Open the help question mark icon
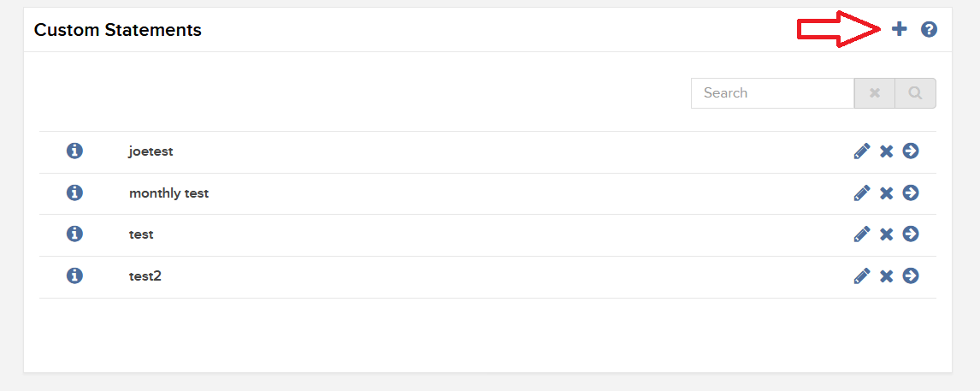The image size is (980, 391). pos(929,29)
